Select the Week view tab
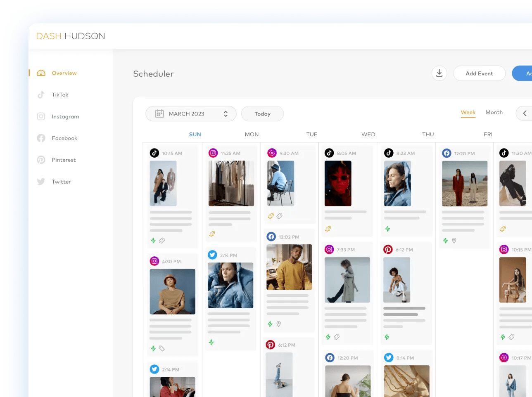Viewport: 532px width, 397px height. pos(468,112)
